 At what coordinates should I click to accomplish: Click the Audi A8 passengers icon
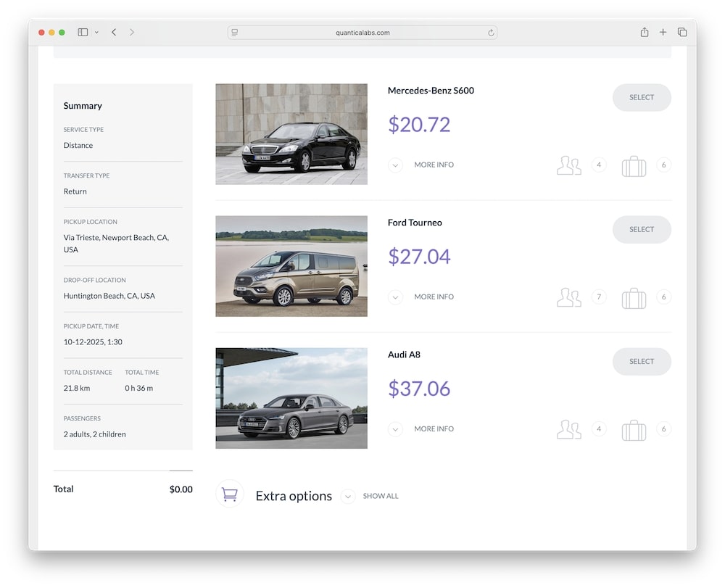click(568, 430)
